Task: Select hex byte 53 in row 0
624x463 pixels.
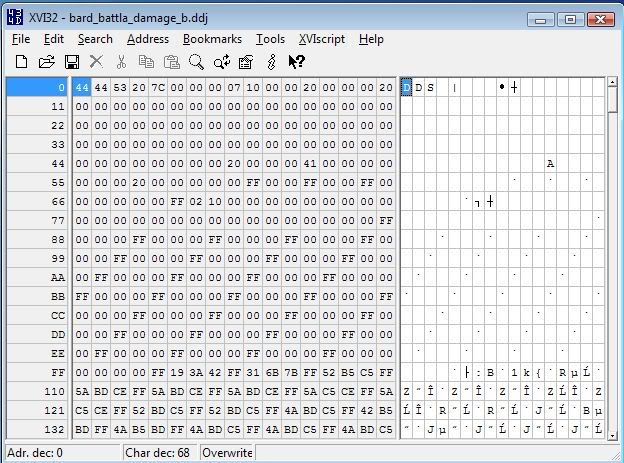Action: 120,87
